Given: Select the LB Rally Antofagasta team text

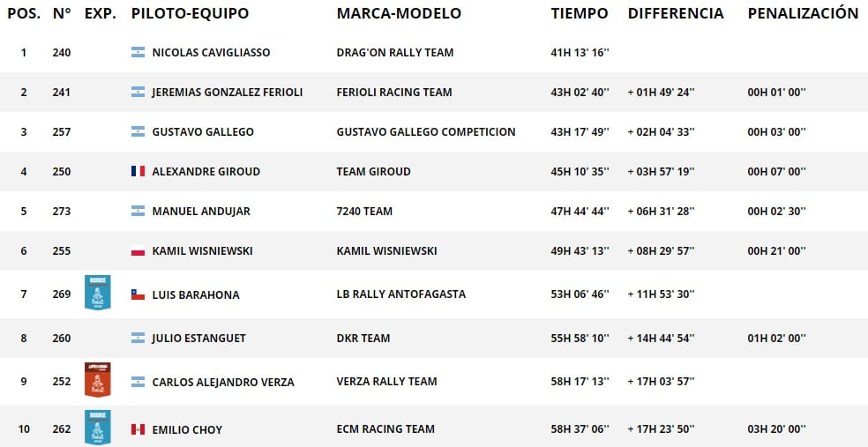Looking at the screenshot, I should click(x=400, y=294).
